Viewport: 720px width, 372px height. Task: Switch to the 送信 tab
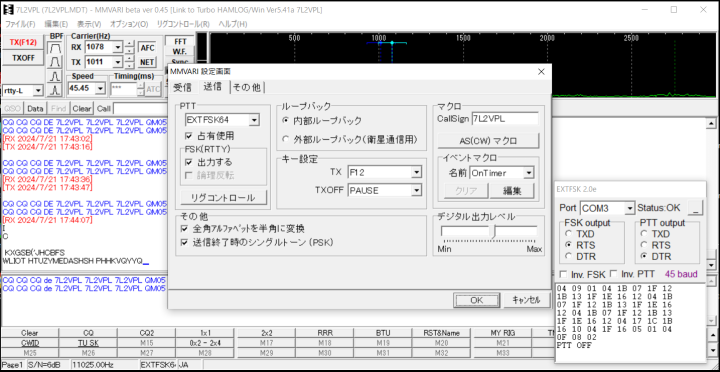point(213,86)
